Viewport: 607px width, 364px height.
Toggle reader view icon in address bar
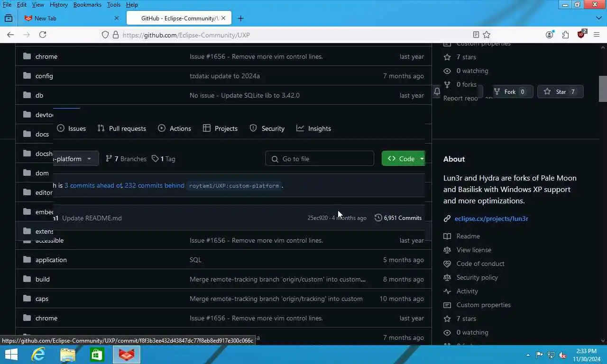point(476,35)
